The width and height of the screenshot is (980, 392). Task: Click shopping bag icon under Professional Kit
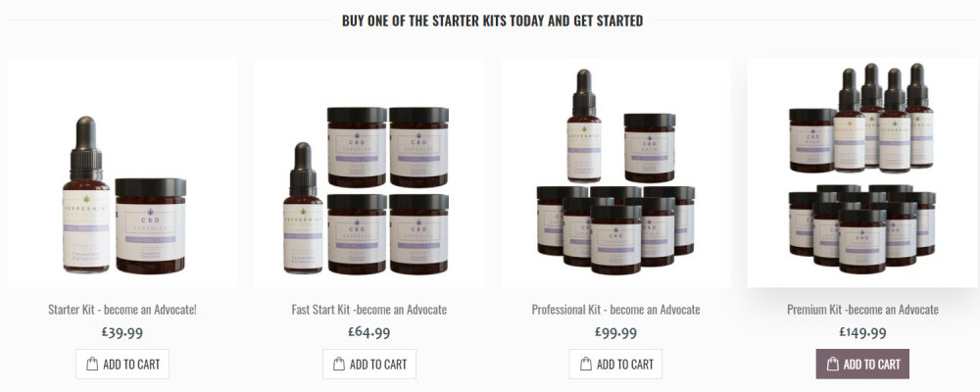pyautogui.click(x=586, y=364)
